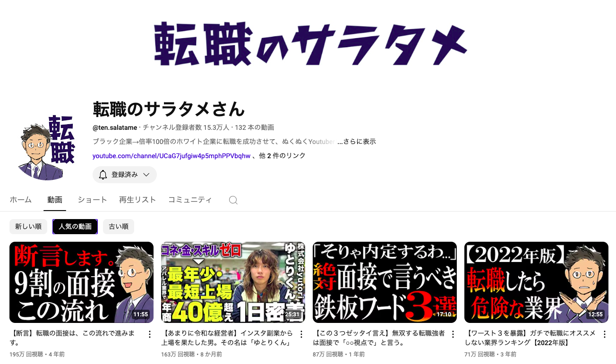Screen dimensions: 616x364
Task: Click the 17:10 duration badge
Action: tap(444, 314)
